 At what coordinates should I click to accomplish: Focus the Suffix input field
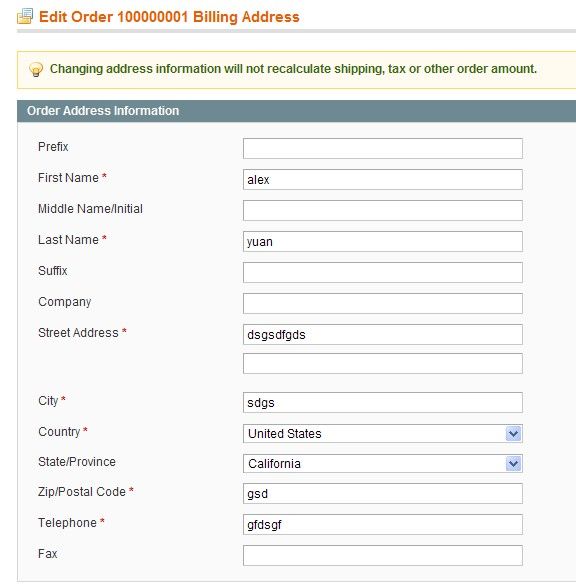coord(383,272)
